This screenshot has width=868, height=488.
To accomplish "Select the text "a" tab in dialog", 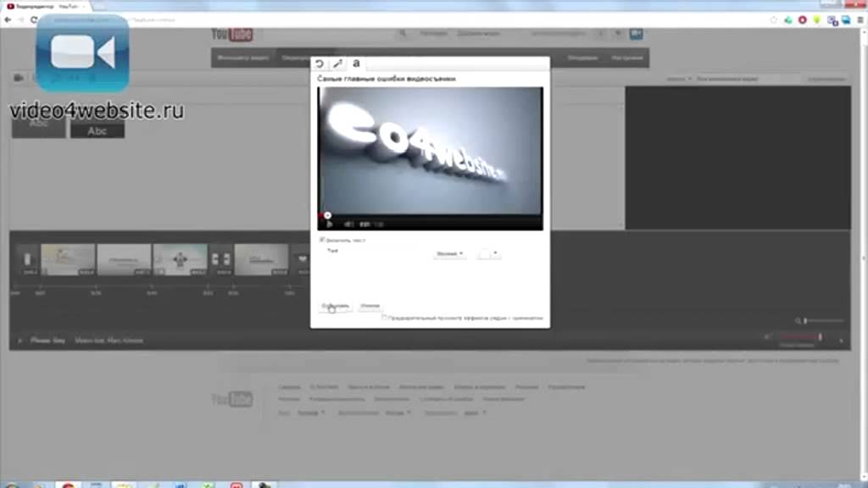I will pyautogui.click(x=357, y=64).
